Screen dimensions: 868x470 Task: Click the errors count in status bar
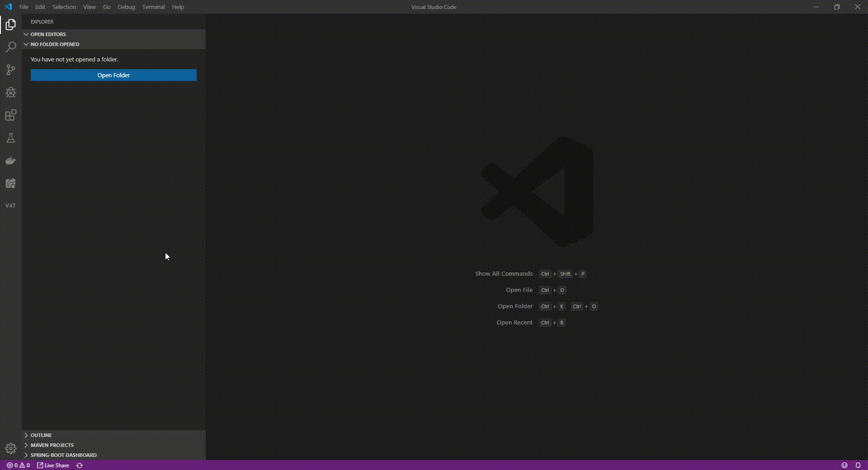click(12, 465)
